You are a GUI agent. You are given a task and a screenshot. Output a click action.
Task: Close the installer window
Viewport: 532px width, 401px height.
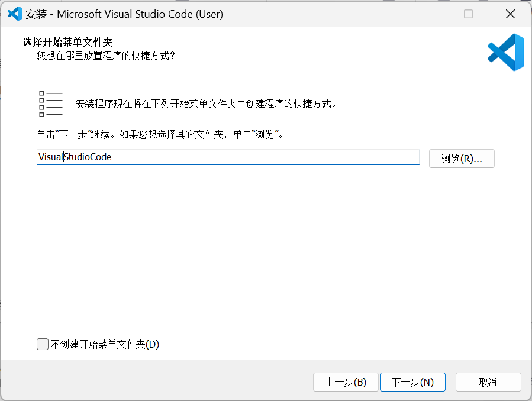coord(510,14)
